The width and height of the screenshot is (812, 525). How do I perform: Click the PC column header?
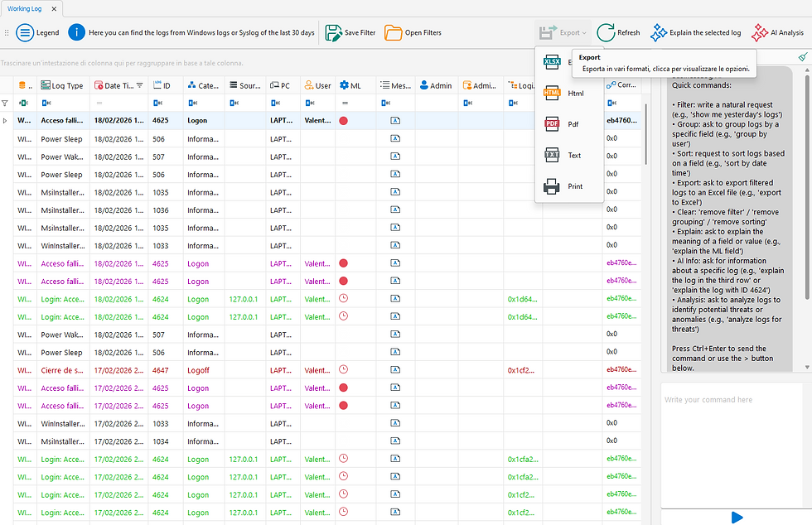coord(283,85)
